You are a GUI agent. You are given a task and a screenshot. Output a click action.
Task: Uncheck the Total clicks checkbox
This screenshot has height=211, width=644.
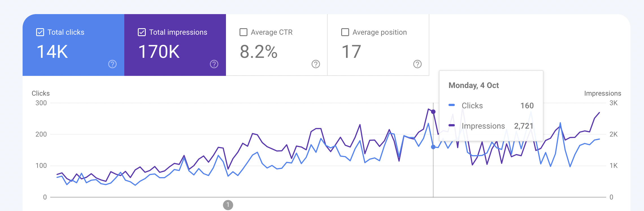[x=40, y=32]
